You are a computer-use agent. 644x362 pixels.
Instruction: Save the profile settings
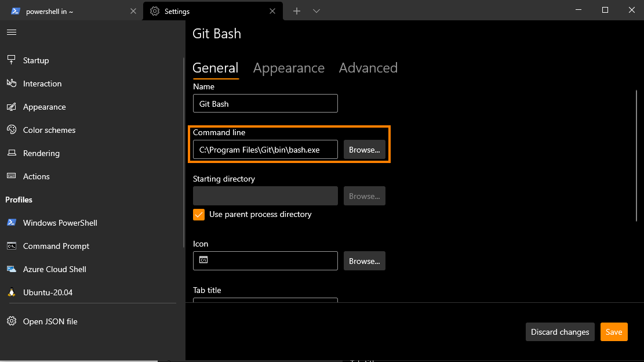(614, 332)
